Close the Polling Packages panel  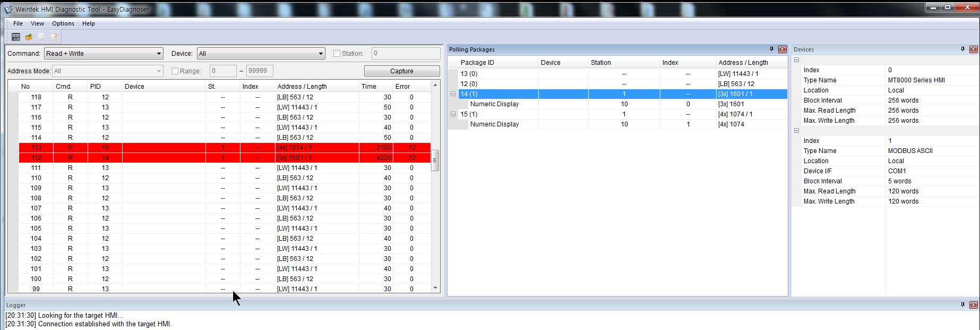click(782, 49)
